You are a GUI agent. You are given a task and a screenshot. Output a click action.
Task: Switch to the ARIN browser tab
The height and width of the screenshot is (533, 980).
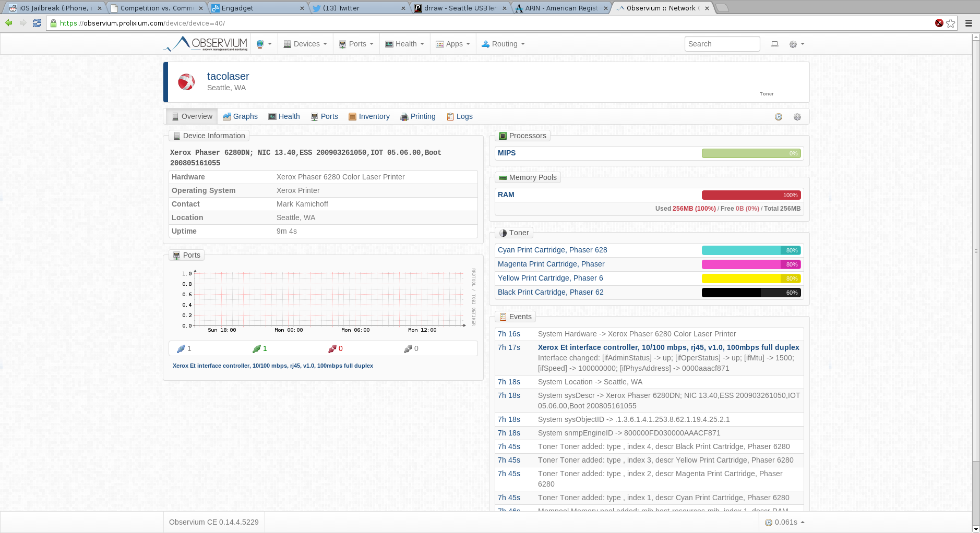[561, 8]
